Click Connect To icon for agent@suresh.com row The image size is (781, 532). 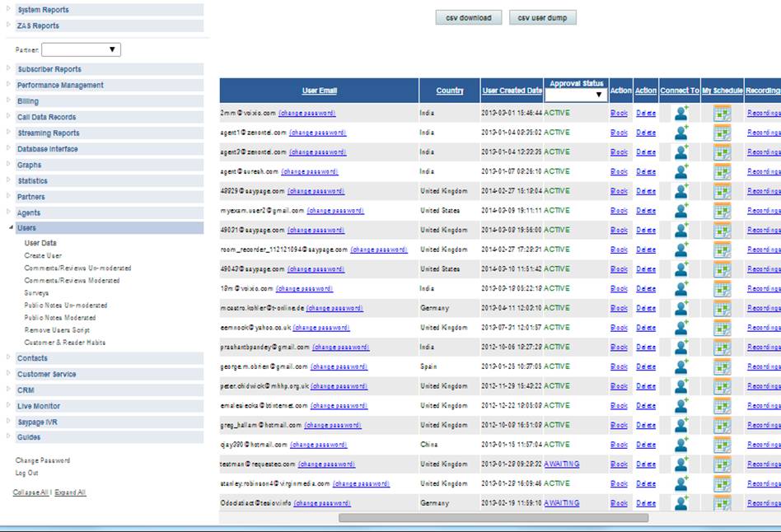tap(680, 172)
